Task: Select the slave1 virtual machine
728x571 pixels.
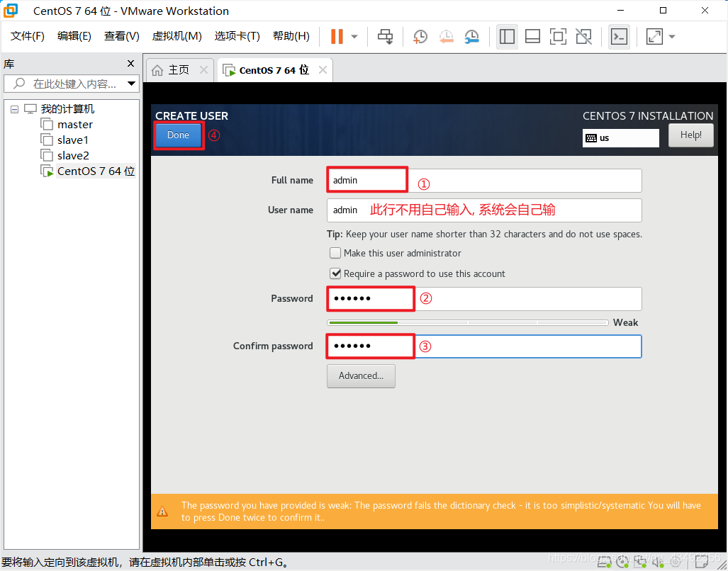Action: 73,140
